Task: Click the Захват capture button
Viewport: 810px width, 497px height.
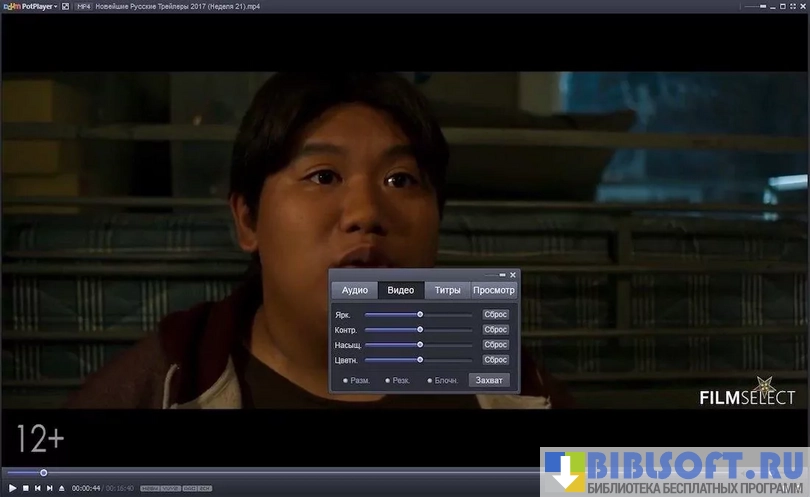Action: [x=489, y=380]
